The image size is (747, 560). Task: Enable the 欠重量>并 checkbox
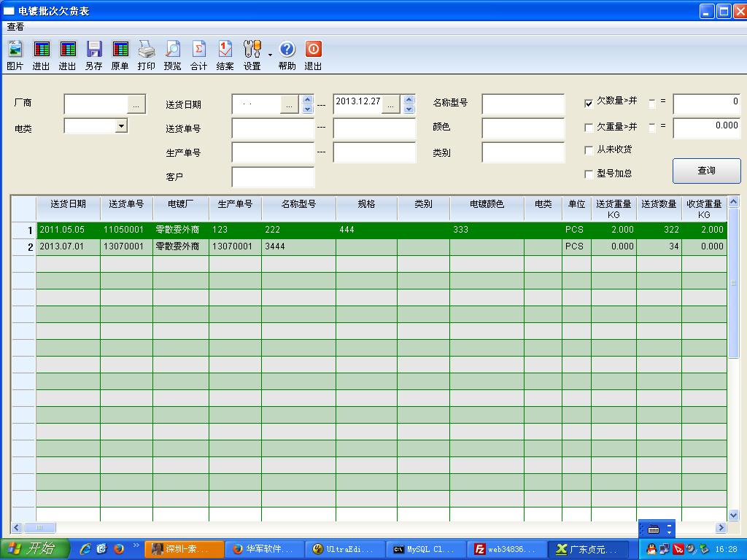point(589,127)
